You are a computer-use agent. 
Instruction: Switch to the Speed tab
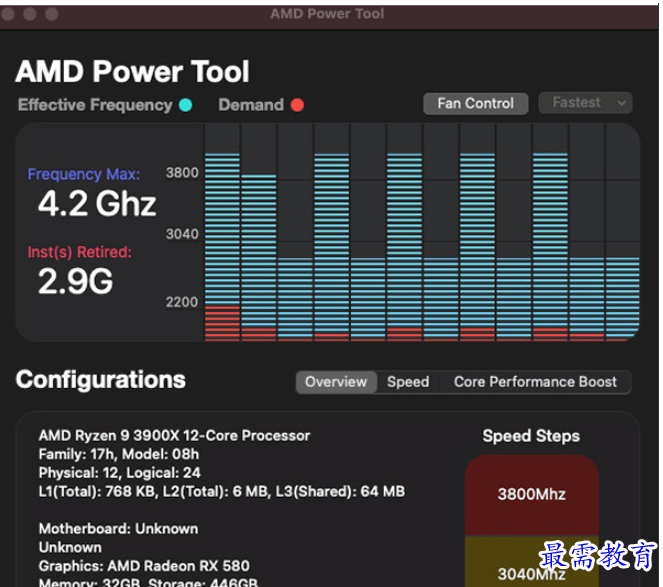click(x=408, y=382)
